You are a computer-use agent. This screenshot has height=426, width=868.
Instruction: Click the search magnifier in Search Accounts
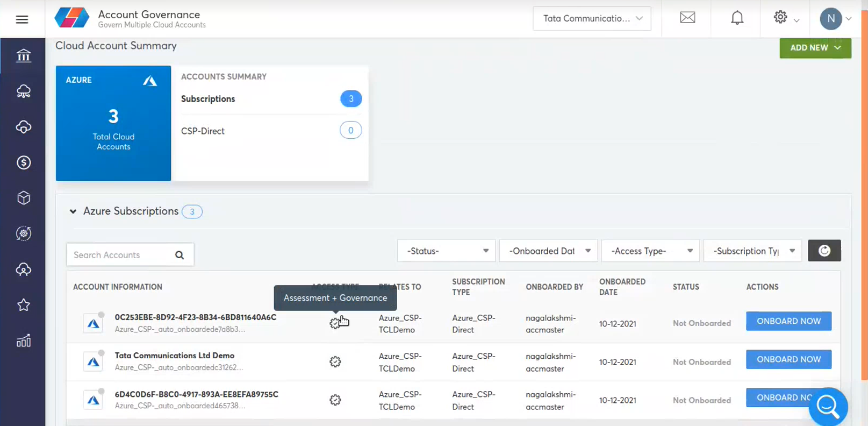click(180, 255)
